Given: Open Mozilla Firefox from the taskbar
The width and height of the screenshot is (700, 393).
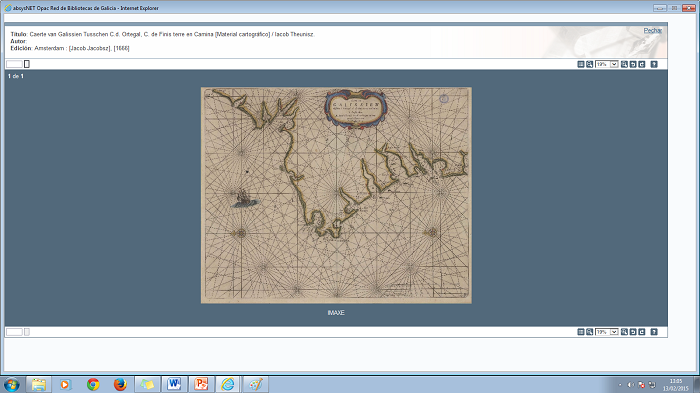Looking at the screenshot, I should 120,384.
